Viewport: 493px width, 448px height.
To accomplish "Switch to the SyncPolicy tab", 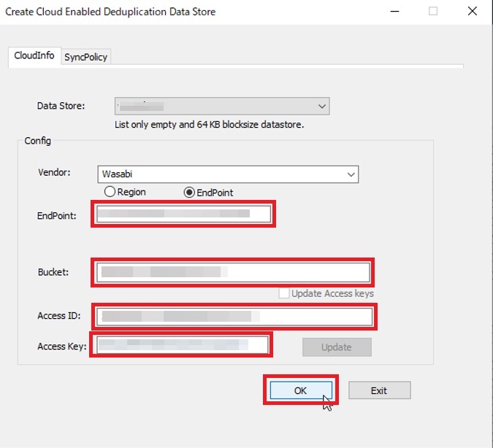I will point(85,57).
